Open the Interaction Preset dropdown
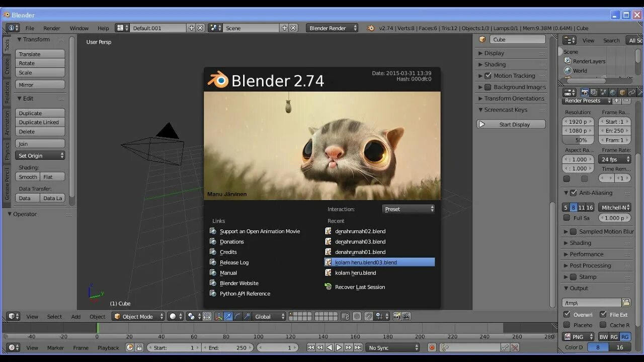Image resolution: width=644 pixels, height=362 pixels. click(x=408, y=209)
